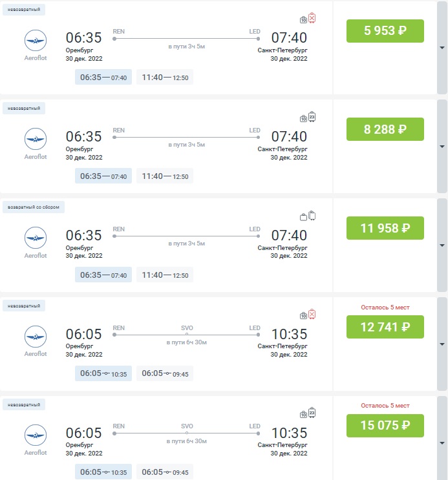
Task: Click the hand luggage icon on the 12 741 ₽ flight
Action: (x=303, y=315)
